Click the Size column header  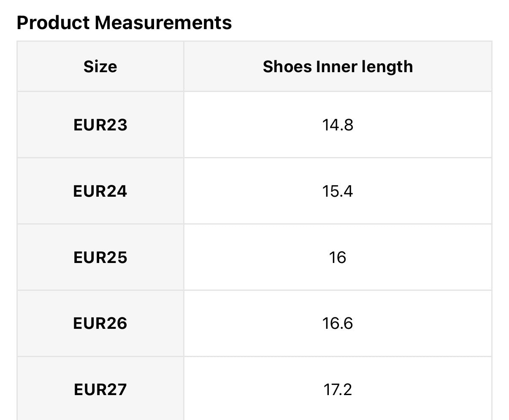click(100, 67)
